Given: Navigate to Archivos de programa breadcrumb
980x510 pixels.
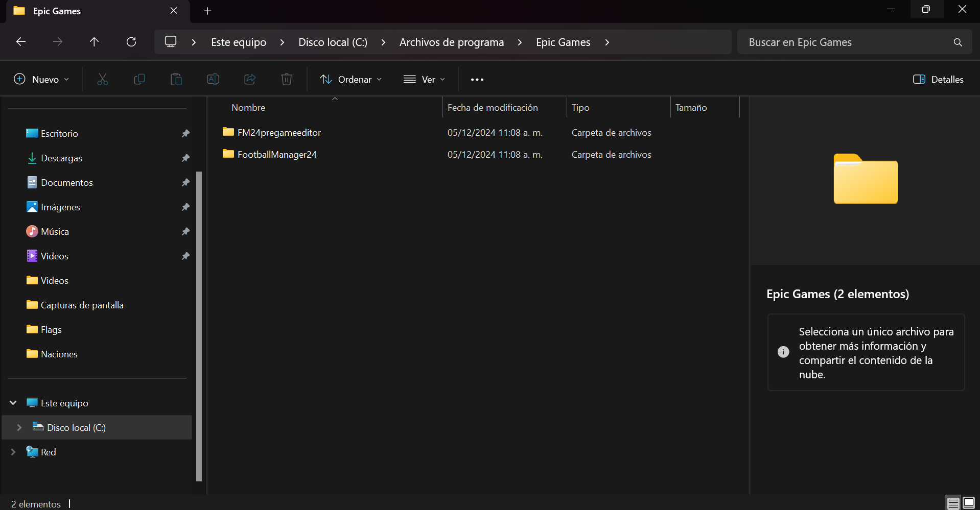Looking at the screenshot, I should click(452, 42).
